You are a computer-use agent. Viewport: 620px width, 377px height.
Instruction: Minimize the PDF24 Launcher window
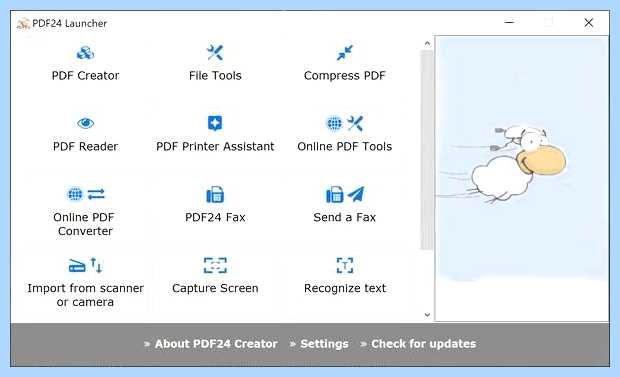(x=509, y=23)
